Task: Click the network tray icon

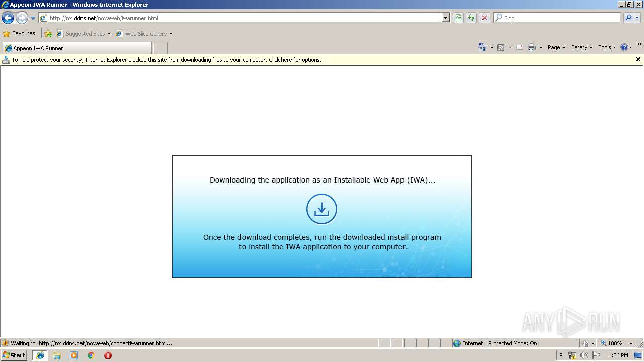Action: [x=572, y=355]
